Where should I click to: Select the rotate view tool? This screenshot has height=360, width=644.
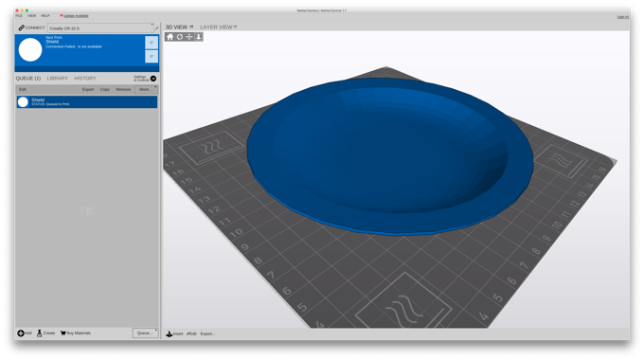[x=180, y=37]
